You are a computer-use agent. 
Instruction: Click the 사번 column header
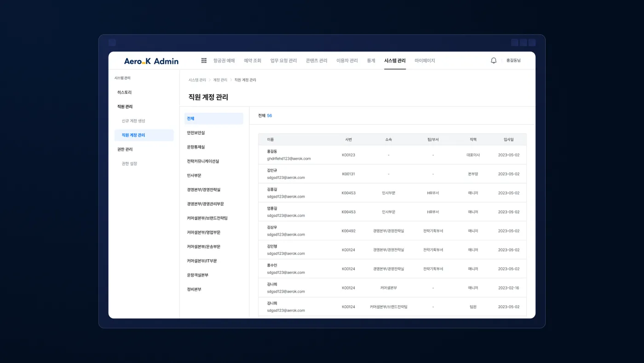[349, 139]
